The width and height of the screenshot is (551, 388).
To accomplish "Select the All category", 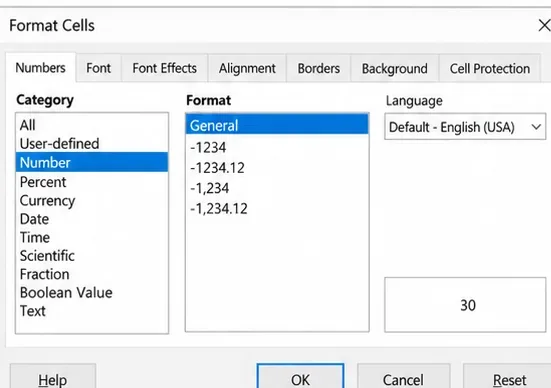I will (92, 125).
